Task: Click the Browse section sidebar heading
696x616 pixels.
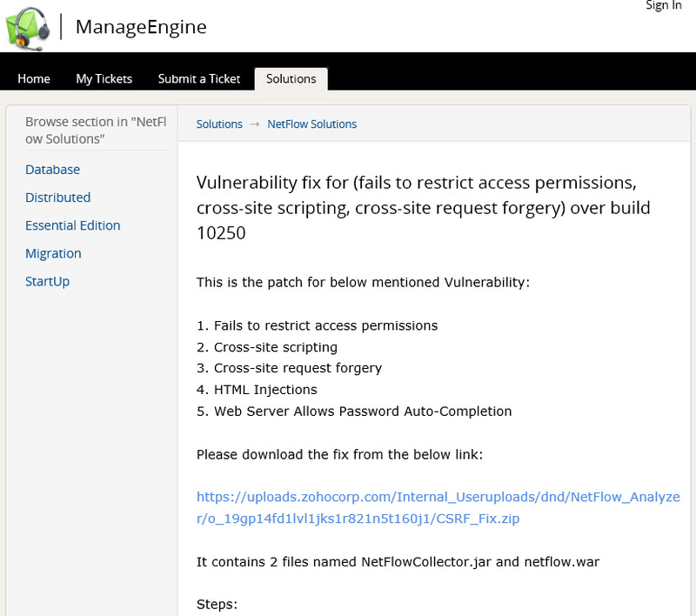Action: coord(90,131)
